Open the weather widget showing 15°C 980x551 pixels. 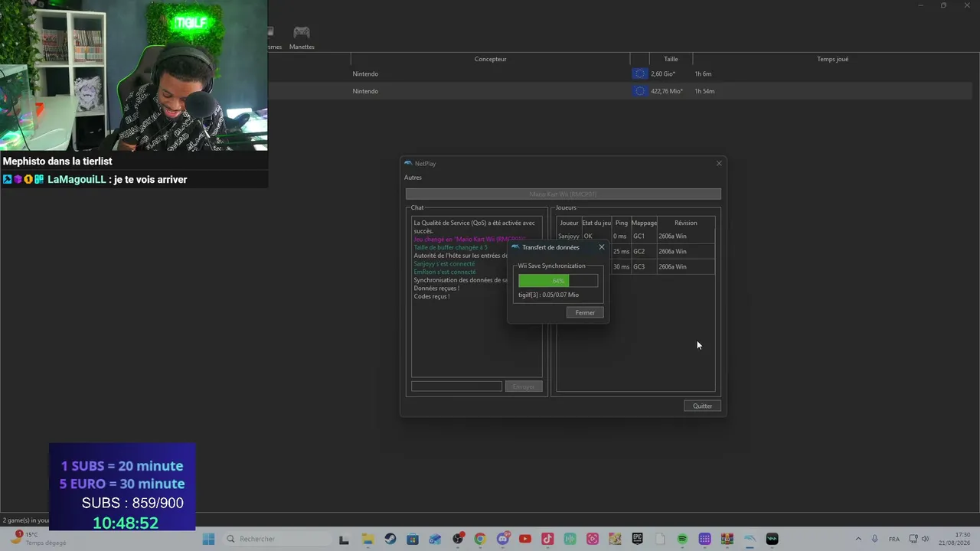[x=37, y=539]
